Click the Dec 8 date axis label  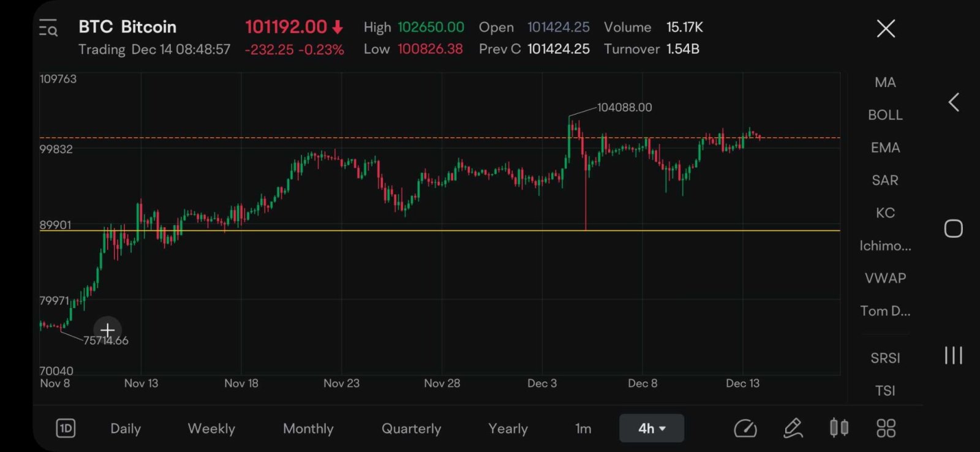click(643, 383)
